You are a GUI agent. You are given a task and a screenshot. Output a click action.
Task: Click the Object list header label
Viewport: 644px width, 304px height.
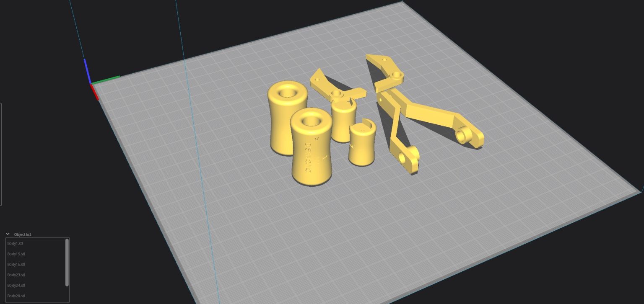[x=23, y=234]
